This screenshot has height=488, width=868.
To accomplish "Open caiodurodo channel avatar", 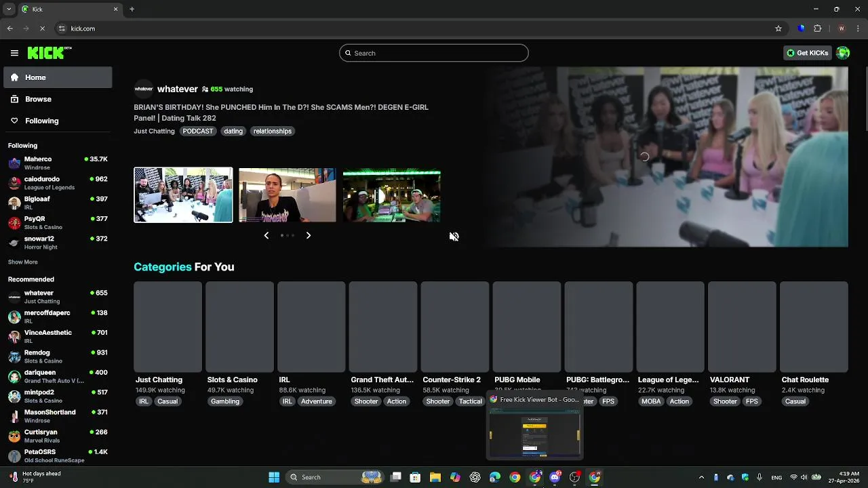I will 14,183.
